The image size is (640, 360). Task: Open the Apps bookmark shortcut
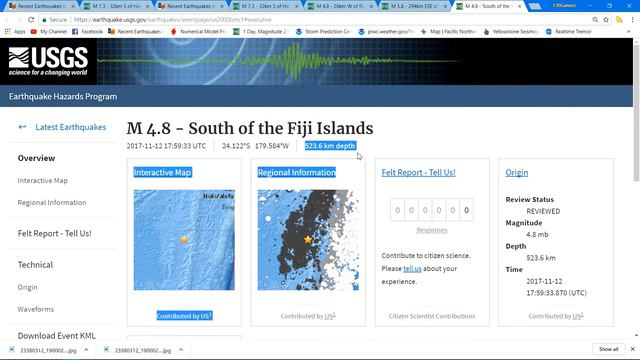(15, 31)
